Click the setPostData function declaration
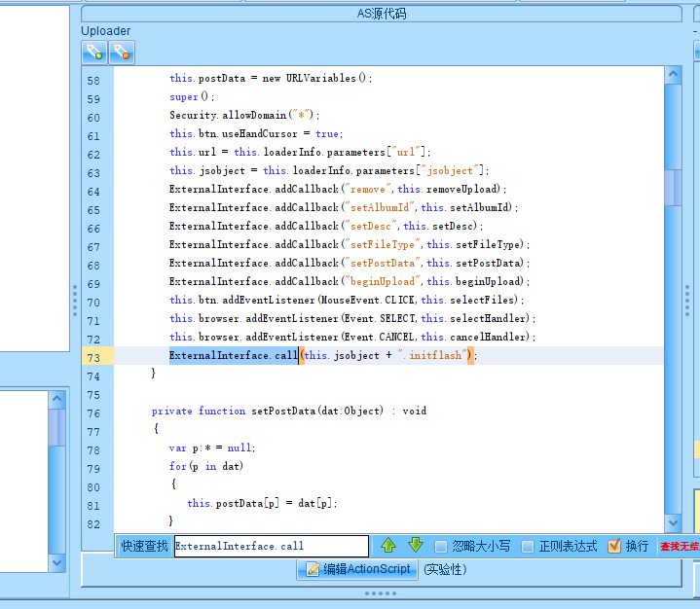The image size is (700, 609). pyautogui.click(x=289, y=411)
